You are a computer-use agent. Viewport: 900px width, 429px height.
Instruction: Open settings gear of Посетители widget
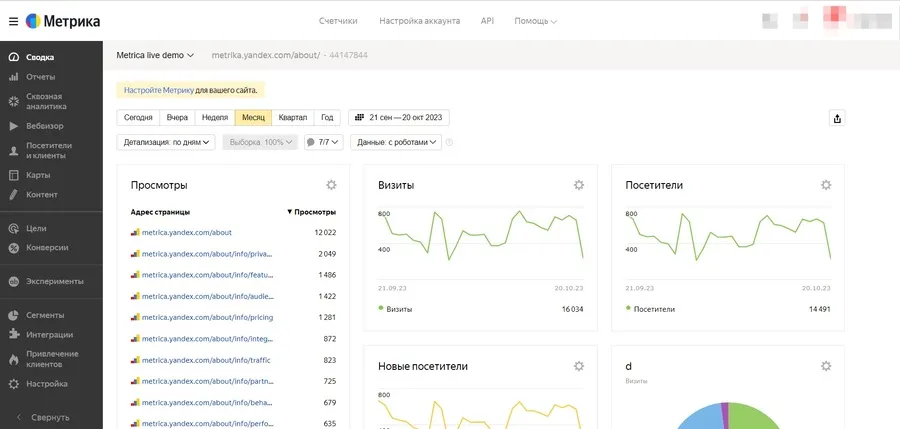coord(826,185)
